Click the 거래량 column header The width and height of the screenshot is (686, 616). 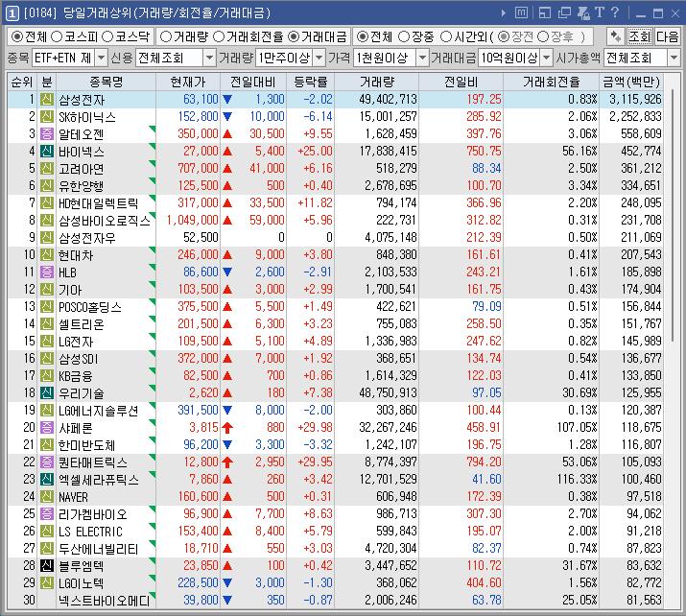pos(377,82)
